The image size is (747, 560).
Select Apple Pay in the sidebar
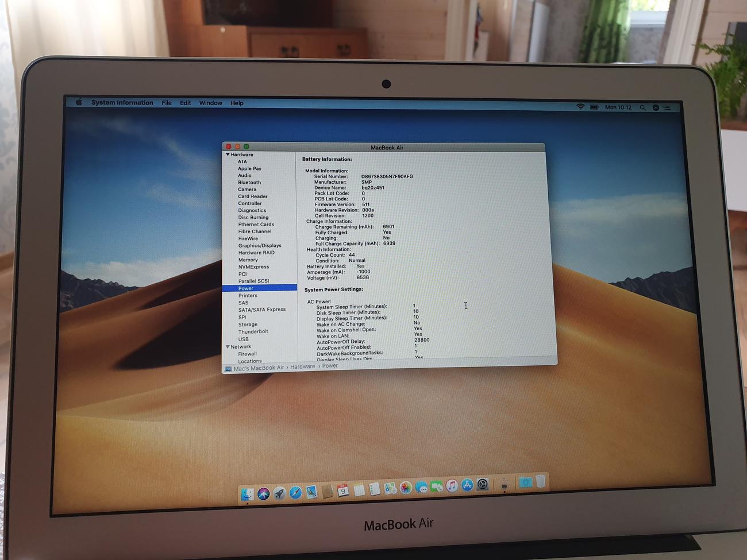pyautogui.click(x=249, y=168)
